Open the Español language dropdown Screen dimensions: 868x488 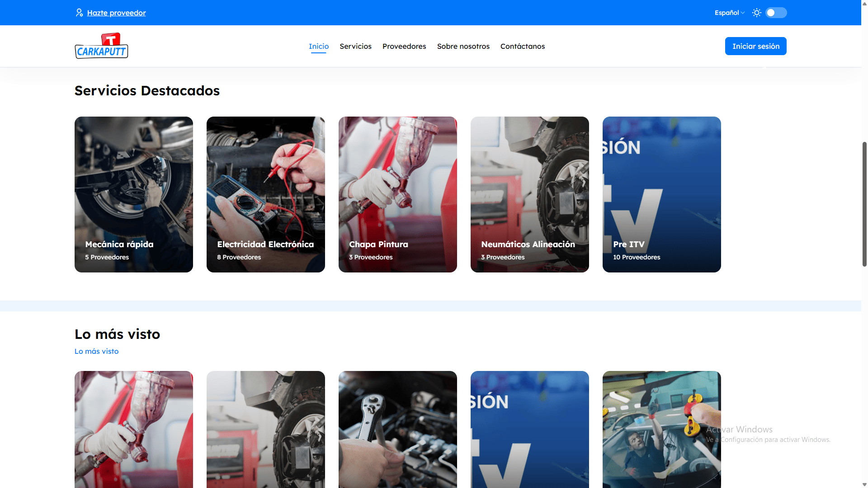click(x=729, y=13)
